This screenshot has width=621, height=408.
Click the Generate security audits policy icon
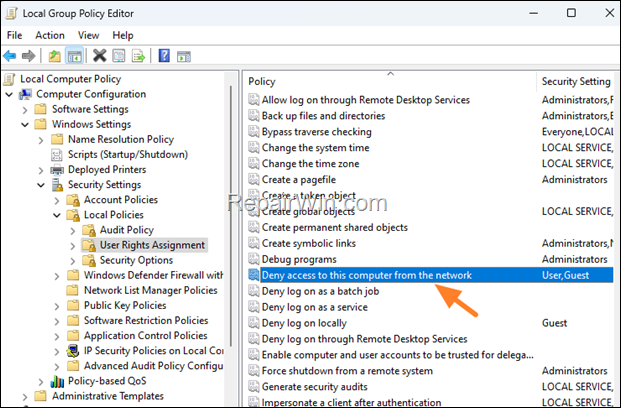(253, 387)
